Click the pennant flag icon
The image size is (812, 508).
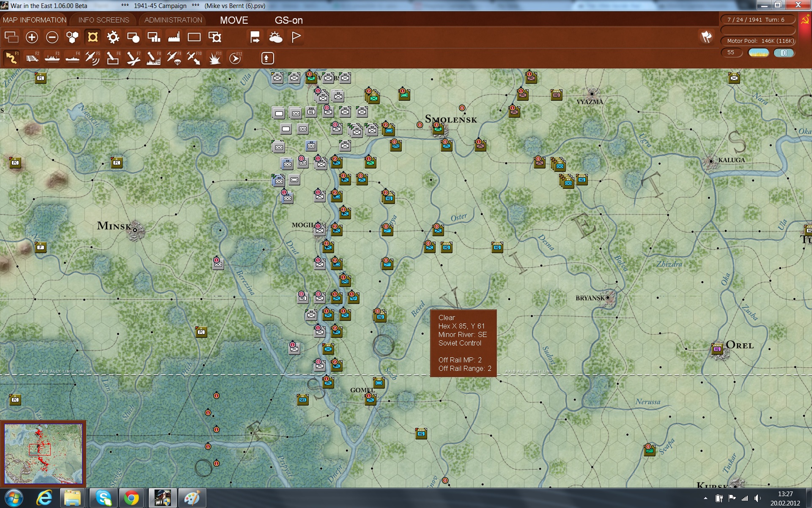click(296, 37)
